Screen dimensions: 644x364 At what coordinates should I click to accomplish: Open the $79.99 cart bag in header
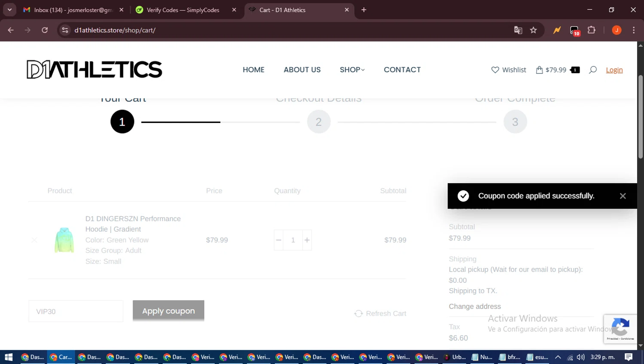click(557, 70)
